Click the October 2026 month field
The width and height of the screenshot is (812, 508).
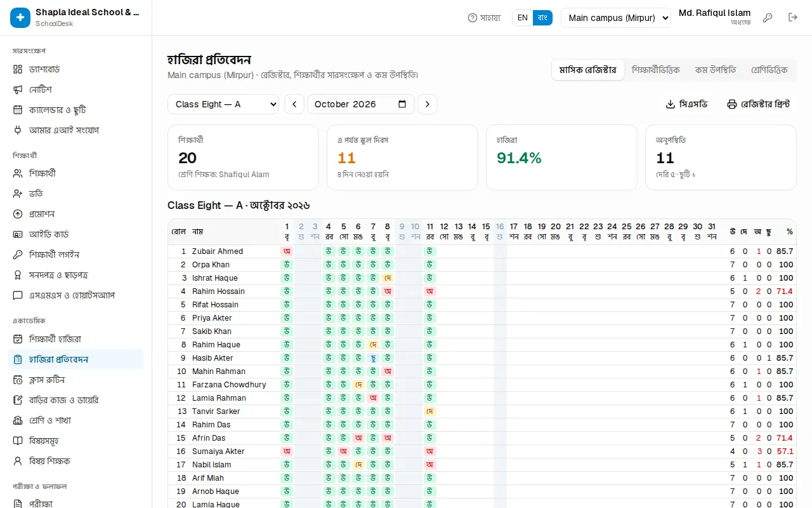[361, 104]
